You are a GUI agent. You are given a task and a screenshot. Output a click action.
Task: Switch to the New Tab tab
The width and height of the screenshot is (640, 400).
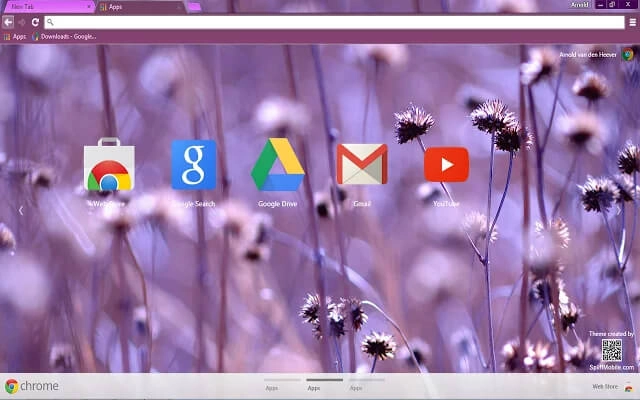coord(48,7)
